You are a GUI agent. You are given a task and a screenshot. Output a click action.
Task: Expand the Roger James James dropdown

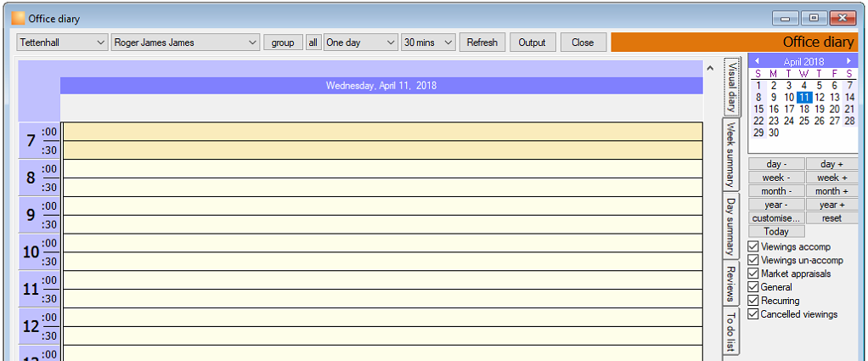tap(185, 42)
